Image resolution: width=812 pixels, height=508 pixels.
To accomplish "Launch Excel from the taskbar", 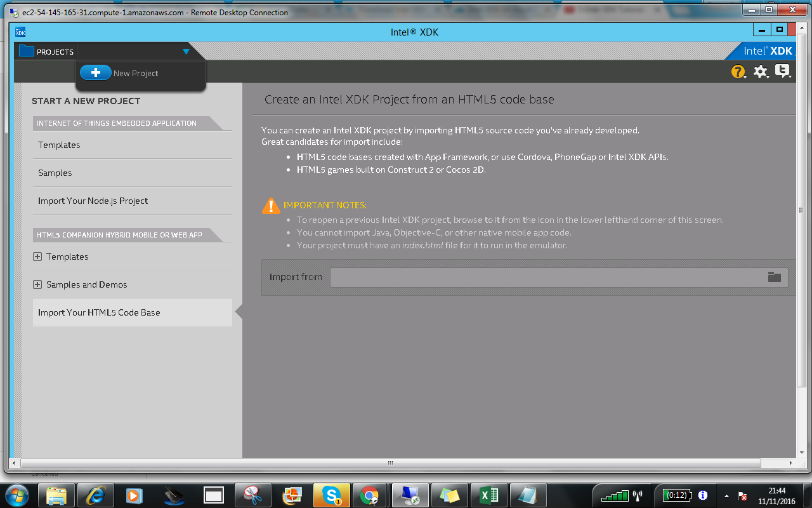I will [488, 495].
